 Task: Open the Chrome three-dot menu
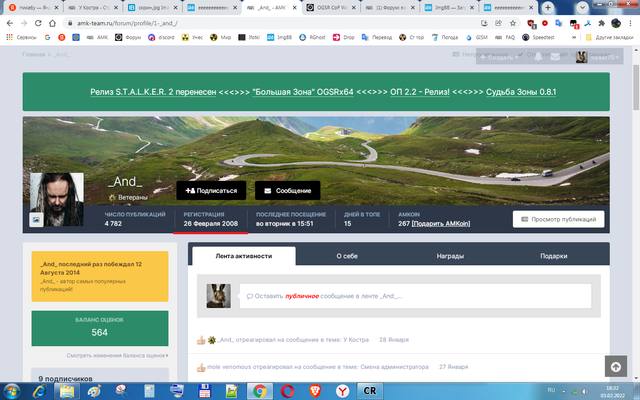click(630, 23)
